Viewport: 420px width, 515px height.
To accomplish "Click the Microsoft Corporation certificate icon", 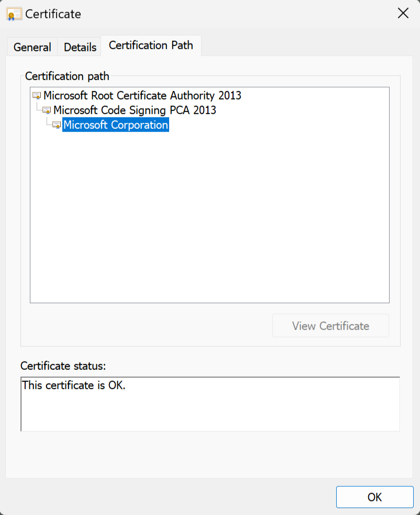I will 57,125.
